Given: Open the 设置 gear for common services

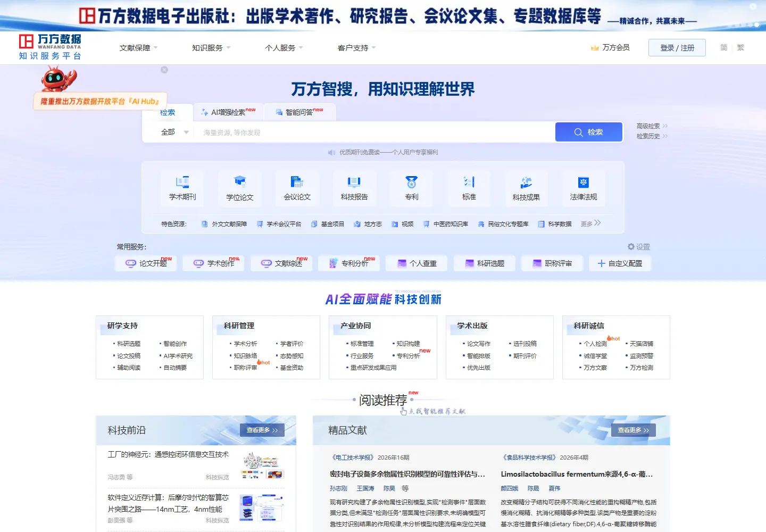Looking at the screenshot, I should pos(631,247).
